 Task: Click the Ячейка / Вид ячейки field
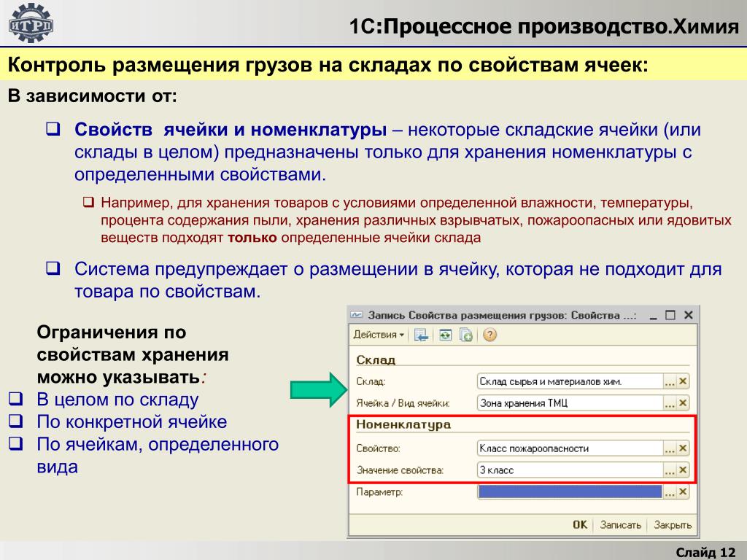pos(570,402)
